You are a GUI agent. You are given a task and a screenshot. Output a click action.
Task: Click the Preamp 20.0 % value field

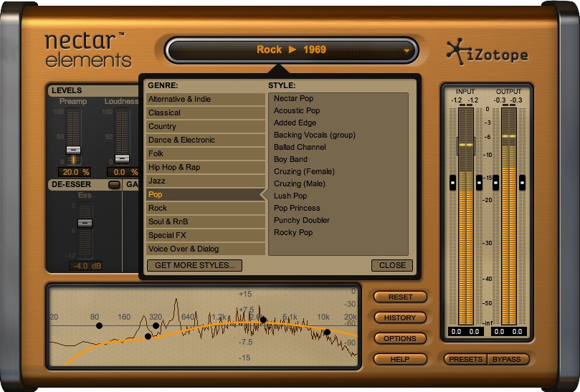coord(75,172)
